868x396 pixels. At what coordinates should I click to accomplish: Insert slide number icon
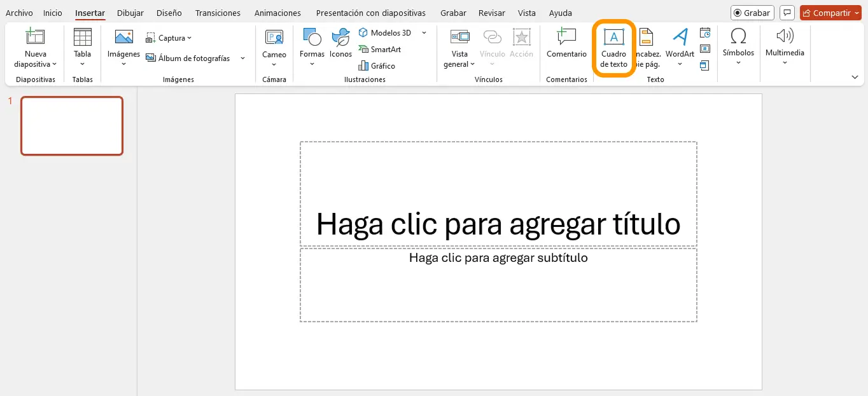pyautogui.click(x=704, y=49)
